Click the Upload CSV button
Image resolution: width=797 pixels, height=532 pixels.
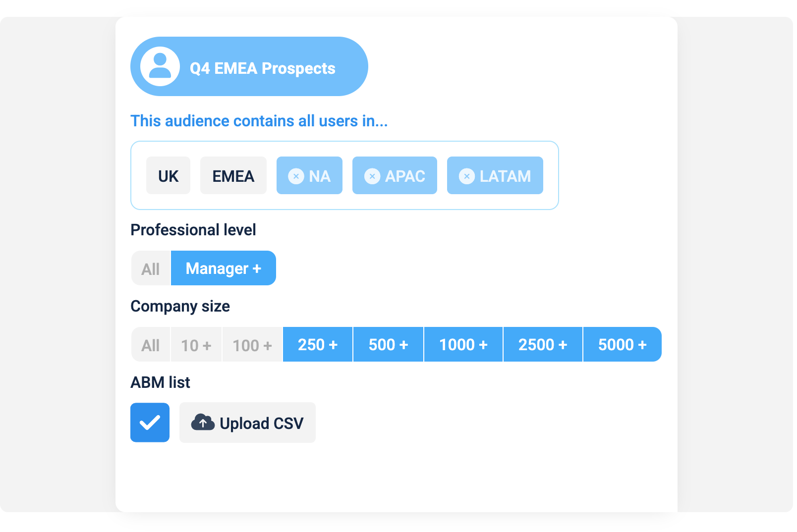click(247, 423)
